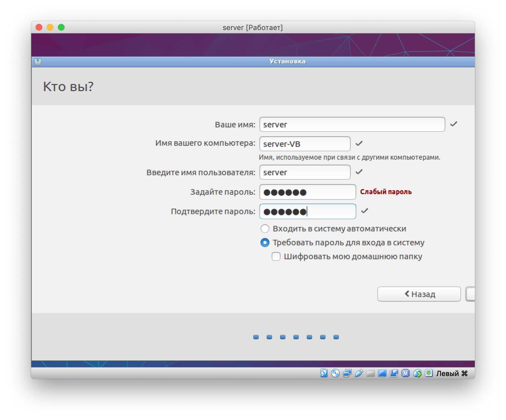Click the green arrow keyboard capture icon
This screenshot has height=420, width=506.
point(429,373)
